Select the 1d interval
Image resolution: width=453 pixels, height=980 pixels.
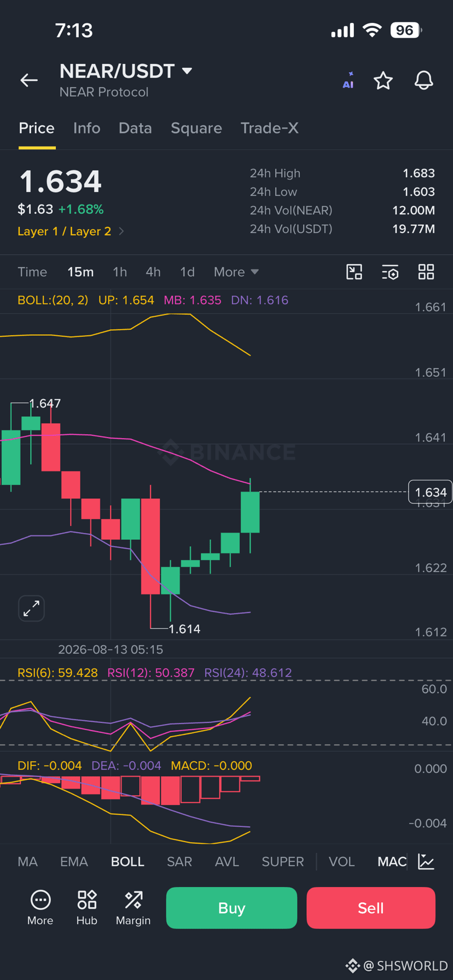point(187,272)
